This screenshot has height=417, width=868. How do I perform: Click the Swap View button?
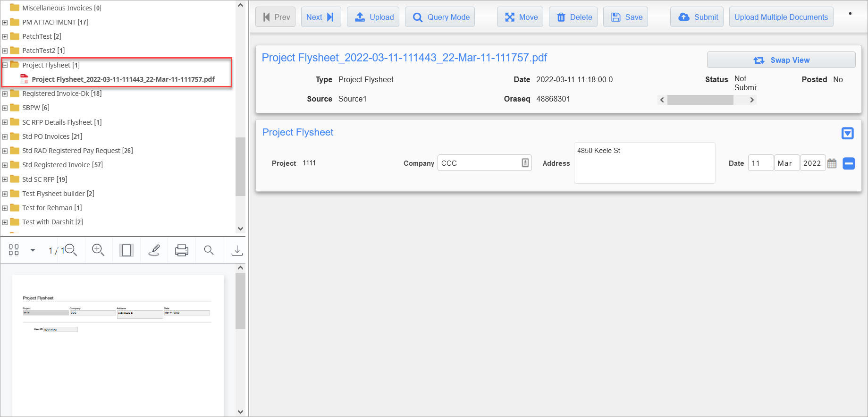[x=781, y=60]
